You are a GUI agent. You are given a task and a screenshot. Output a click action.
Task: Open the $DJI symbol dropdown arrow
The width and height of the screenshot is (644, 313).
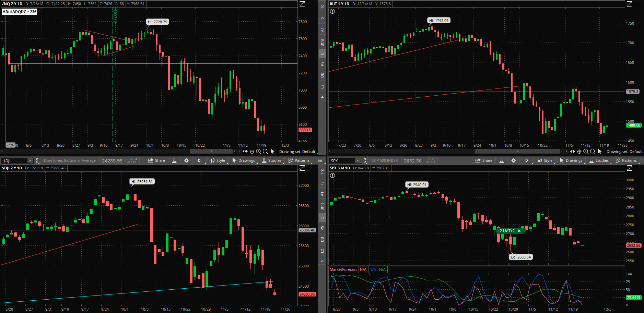coord(30,160)
